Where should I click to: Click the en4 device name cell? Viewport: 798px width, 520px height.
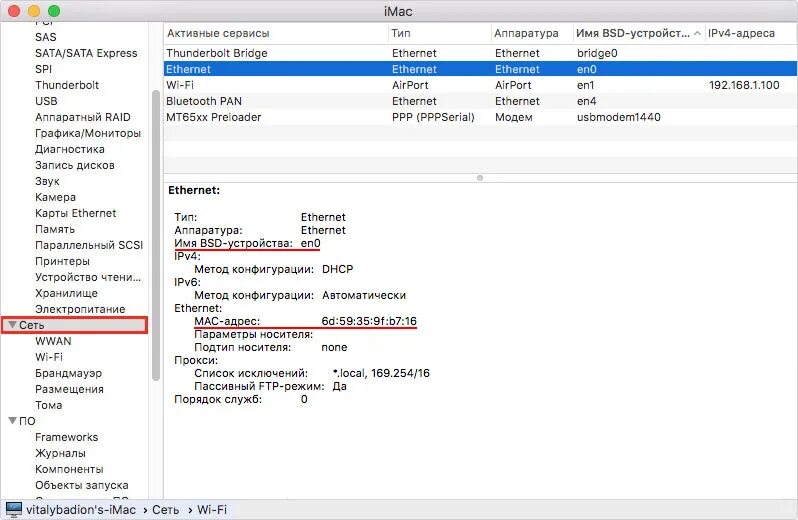[x=586, y=101]
